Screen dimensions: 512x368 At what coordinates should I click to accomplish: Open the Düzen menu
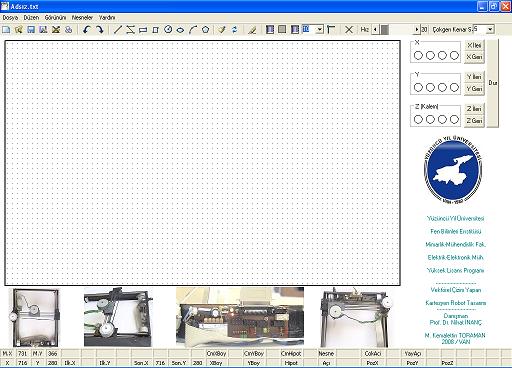point(31,18)
